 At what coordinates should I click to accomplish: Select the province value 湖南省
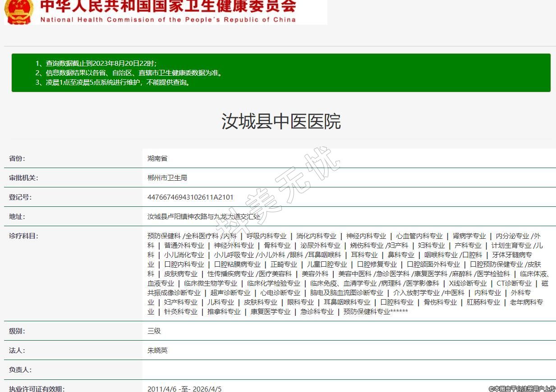pyautogui.click(x=157, y=159)
